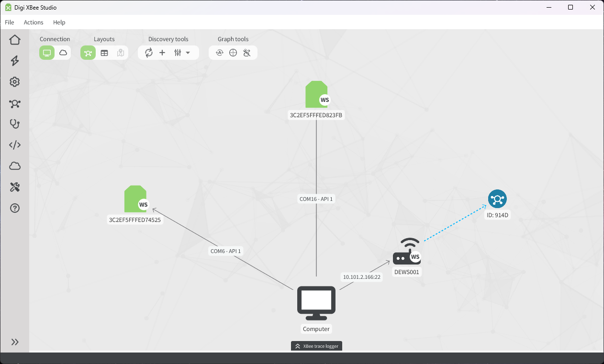This screenshot has height=364, width=604.
Task: Open the network graph sidebar icon
Action: 15,103
